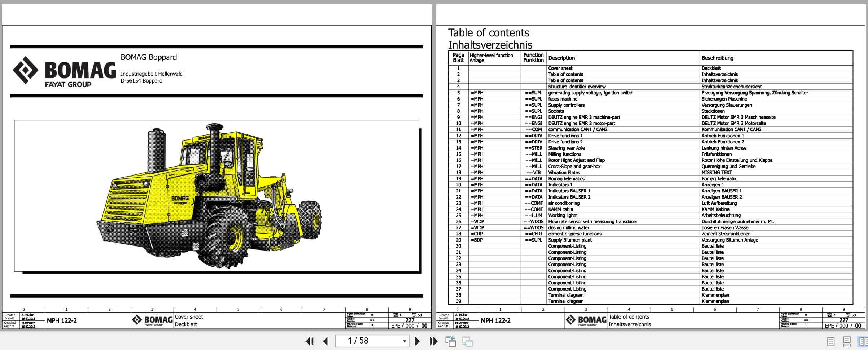Click 'Indicators BAUSER 2' entry
The width and height of the screenshot is (868, 350).
(x=569, y=197)
